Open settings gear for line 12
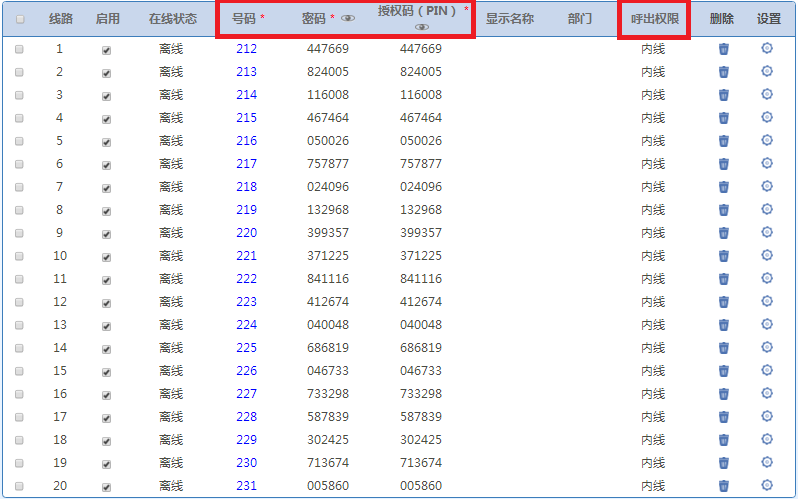Viewport: 798px width, 499px height. click(x=767, y=301)
